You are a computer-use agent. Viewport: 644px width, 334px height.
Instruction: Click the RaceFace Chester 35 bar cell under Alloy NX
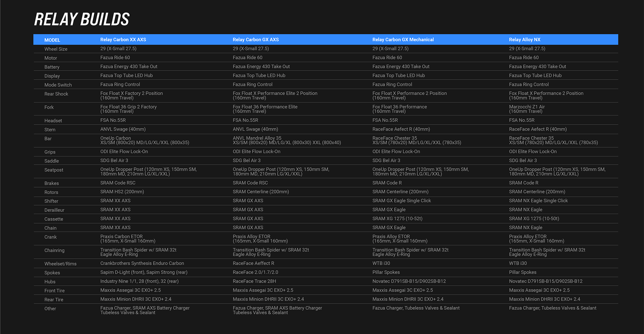[x=554, y=140]
